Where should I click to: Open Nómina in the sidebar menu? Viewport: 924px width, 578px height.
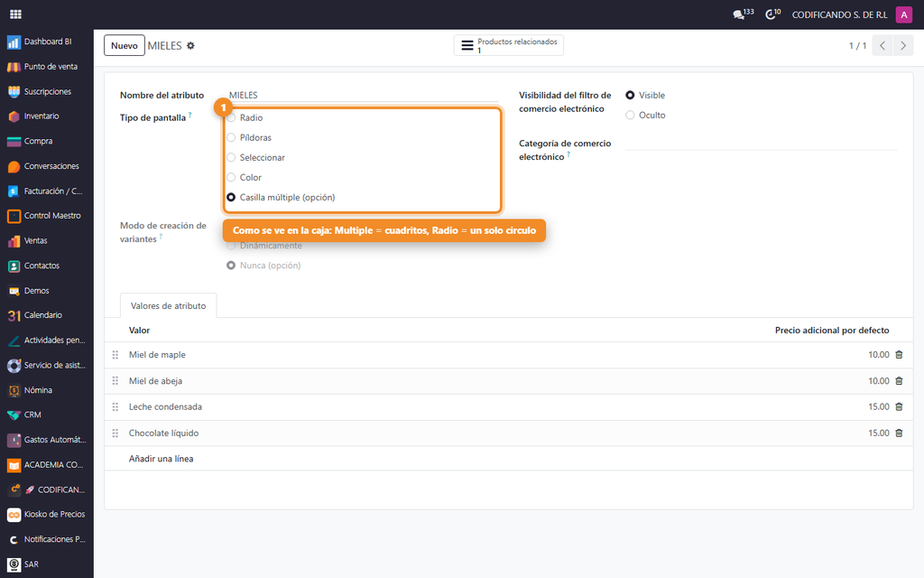[x=47, y=390]
